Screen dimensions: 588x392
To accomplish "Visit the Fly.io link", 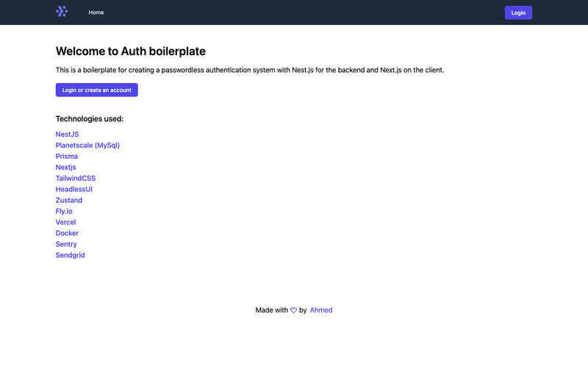I will pyautogui.click(x=64, y=211).
